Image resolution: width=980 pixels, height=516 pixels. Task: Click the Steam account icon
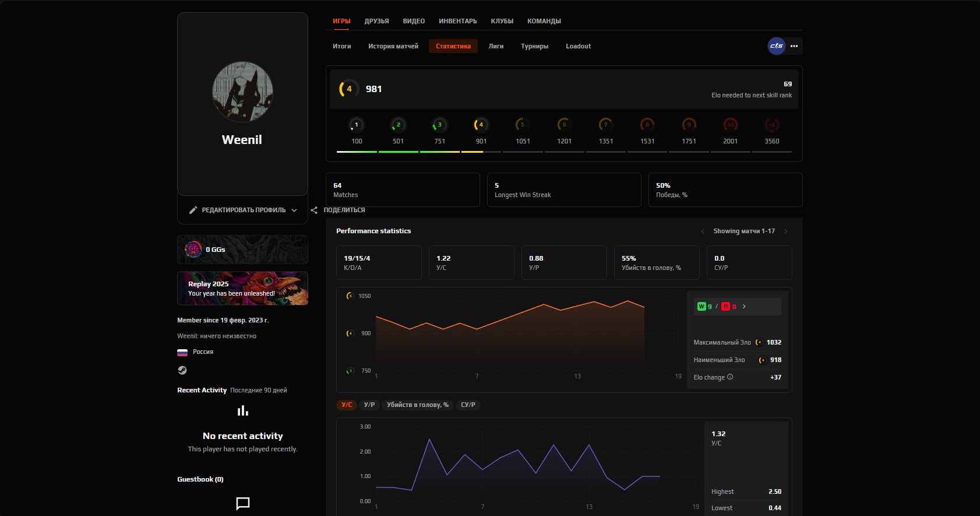click(182, 370)
